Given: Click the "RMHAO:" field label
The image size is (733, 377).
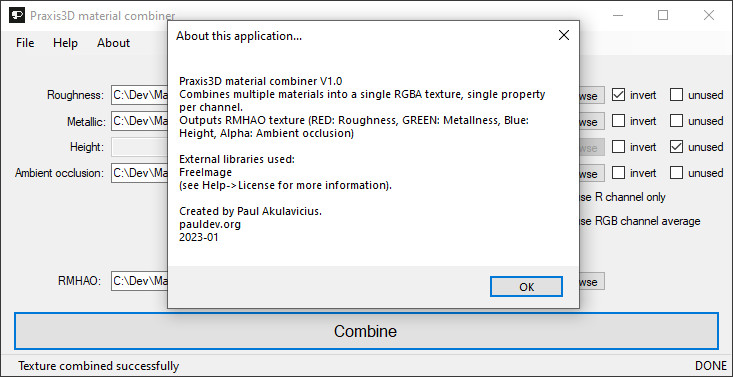Looking at the screenshot, I should pos(79,281).
